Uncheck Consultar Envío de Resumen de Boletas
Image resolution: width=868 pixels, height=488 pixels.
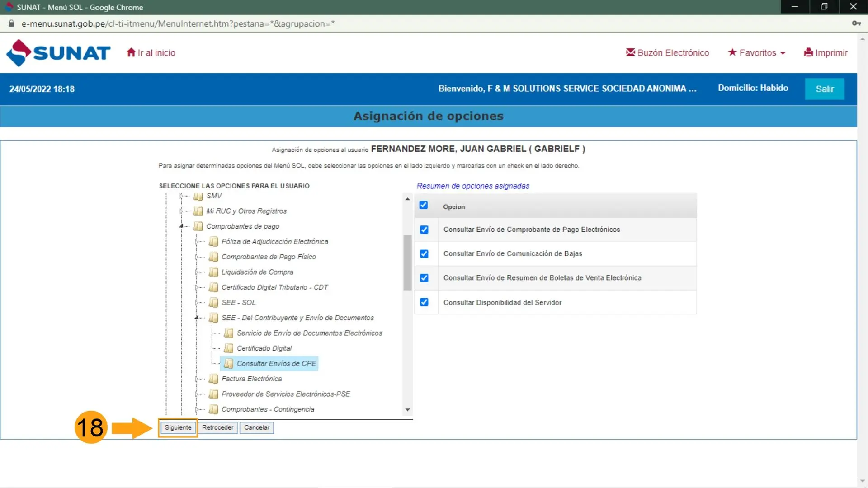pos(424,278)
